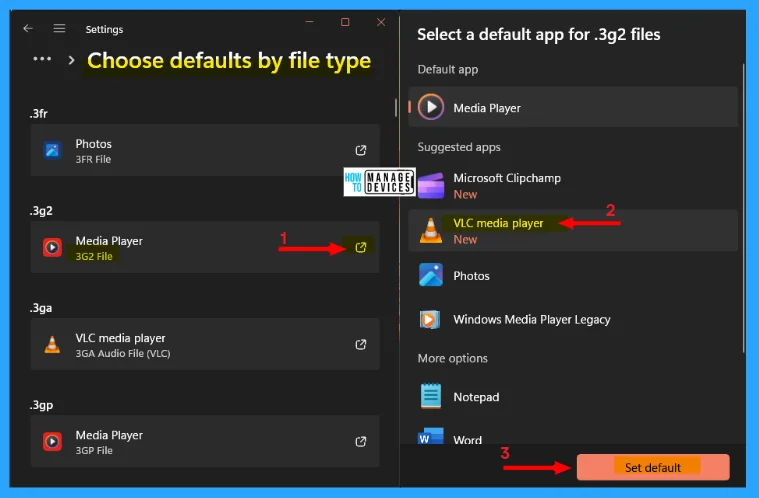Open external link icon on VLC 3GA Audio row
Image resolution: width=759 pixels, height=498 pixels.
pyautogui.click(x=361, y=344)
